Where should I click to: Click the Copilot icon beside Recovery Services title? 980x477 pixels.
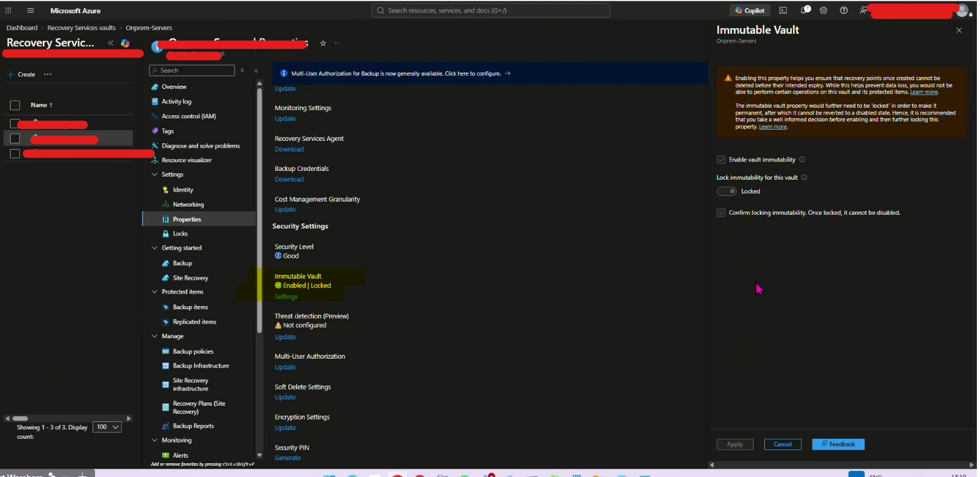[x=125, y=43]
